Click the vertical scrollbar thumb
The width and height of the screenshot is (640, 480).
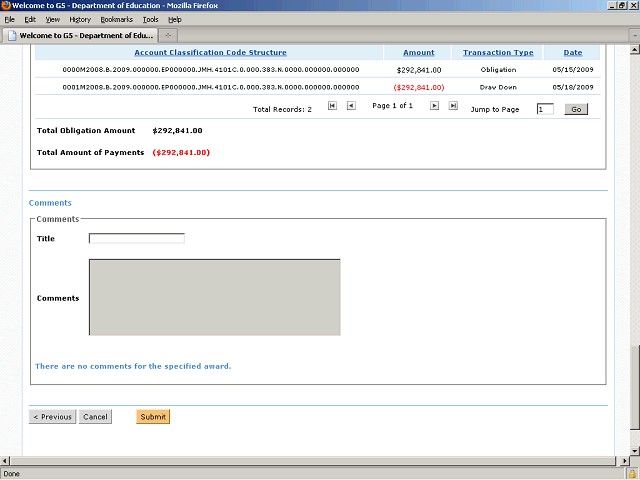(x=634, y=388)
